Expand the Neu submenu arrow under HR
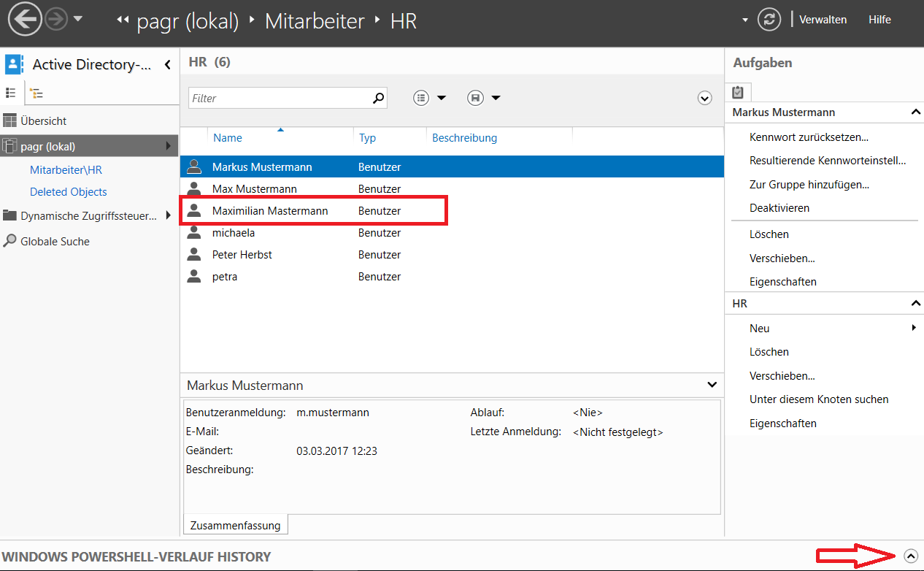 (x=914, y=328)
